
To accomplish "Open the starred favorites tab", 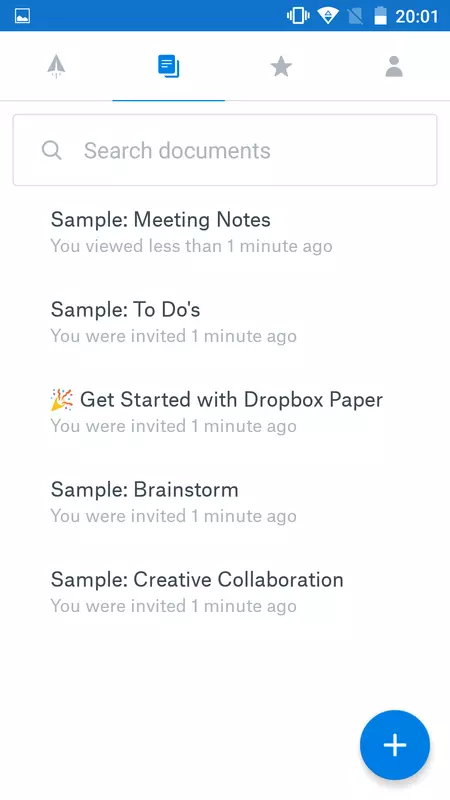I will 281,66.
